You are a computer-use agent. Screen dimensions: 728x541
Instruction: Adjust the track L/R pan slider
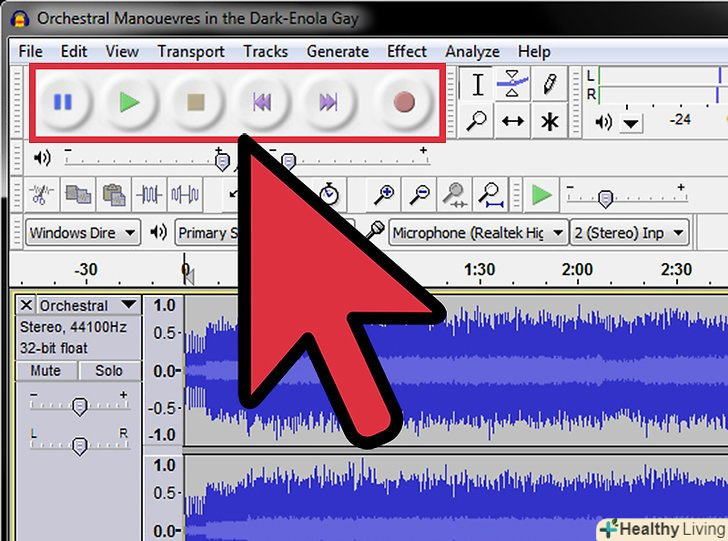(79, 445)
